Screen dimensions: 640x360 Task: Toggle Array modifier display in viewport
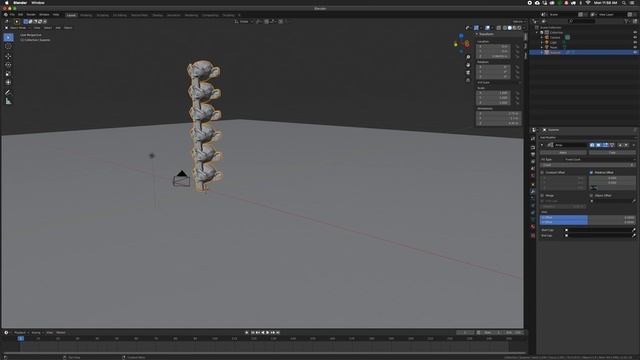click(599, 145)
